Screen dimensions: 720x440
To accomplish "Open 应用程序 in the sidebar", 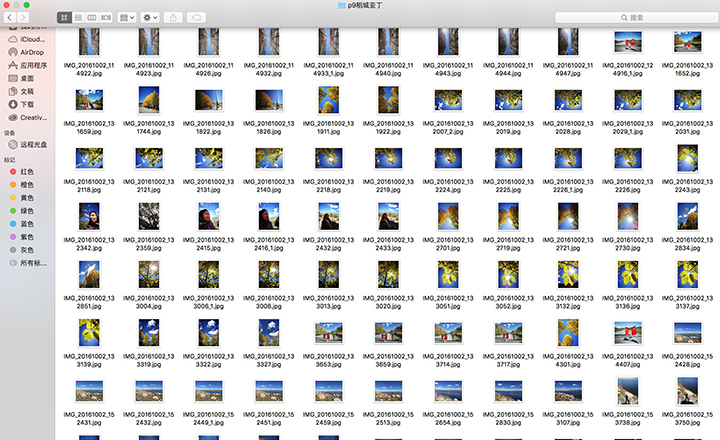I will click(28, 65).
